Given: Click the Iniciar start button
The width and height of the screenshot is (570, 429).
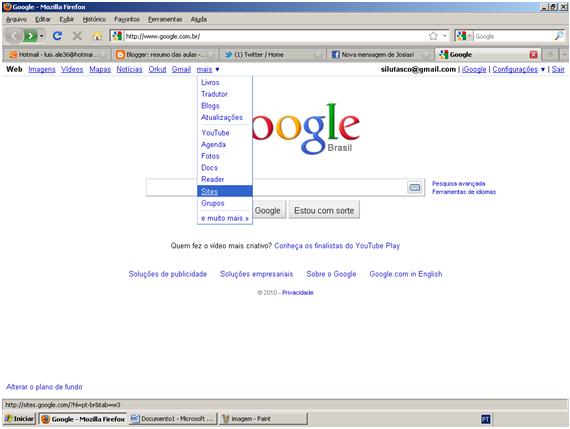Looking at the screenshot, I should coord(19,419).
